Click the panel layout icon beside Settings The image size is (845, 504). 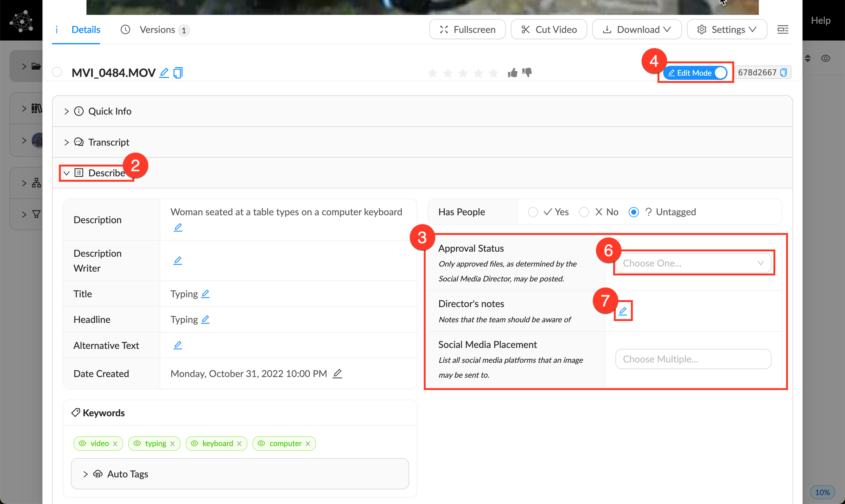click(x=783, y=29)
